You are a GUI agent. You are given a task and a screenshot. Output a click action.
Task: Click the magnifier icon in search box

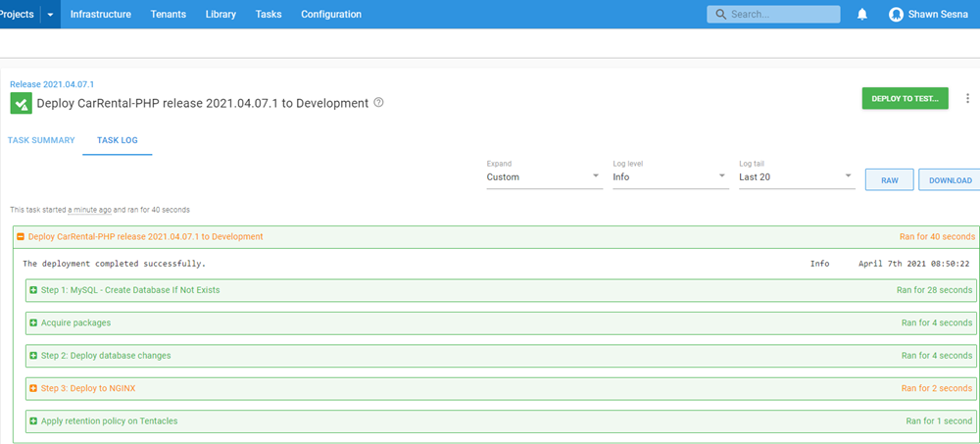(x=721, y=15)
